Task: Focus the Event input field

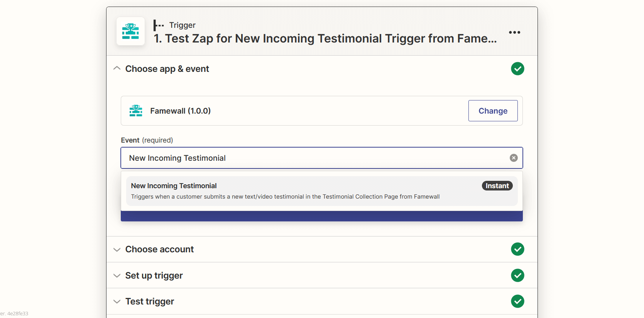Action: [309, 158]
